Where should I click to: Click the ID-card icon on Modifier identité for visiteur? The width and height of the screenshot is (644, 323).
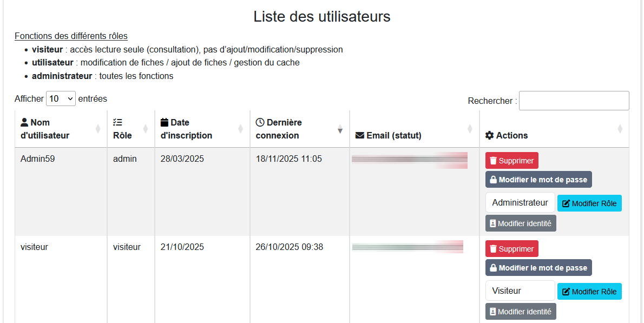tap(493, 311)
